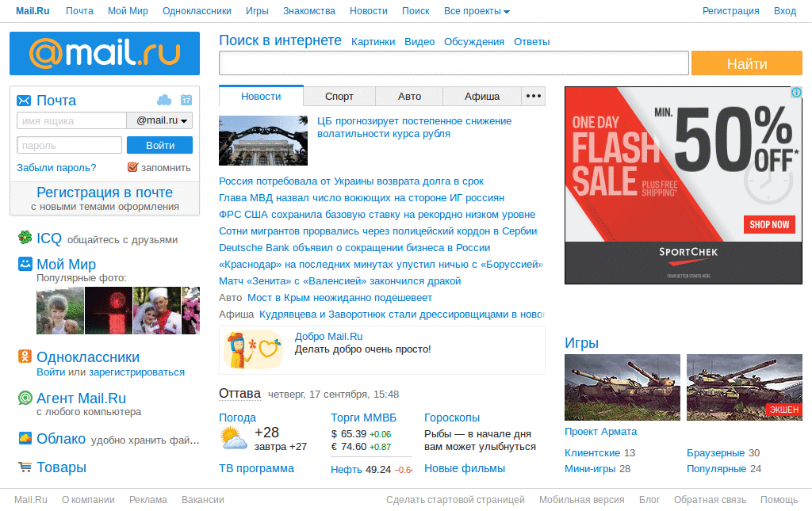812x511 pixels.
Task: Open the ЦБ news photo thumbnail
Action: [263, 141]
